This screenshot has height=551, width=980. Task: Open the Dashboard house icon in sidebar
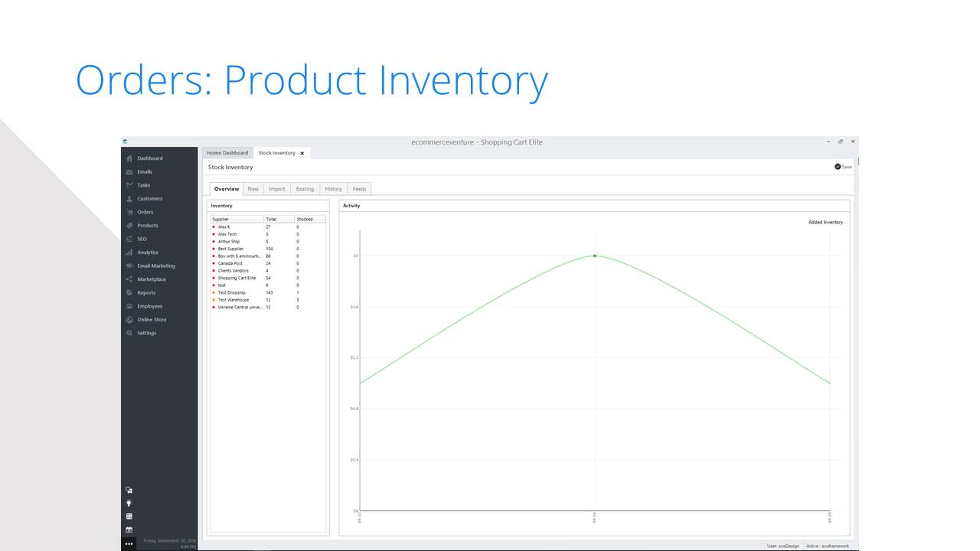(129, 158)
